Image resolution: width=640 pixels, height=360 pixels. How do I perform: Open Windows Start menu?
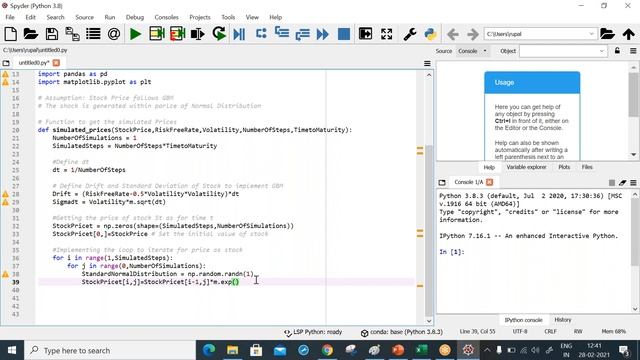point(12,350)
